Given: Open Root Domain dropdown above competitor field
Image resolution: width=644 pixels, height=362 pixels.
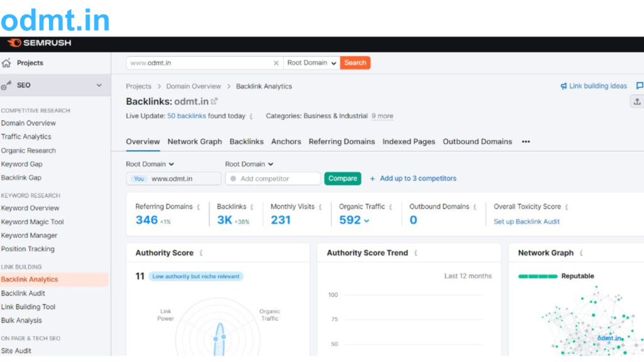Looking at the screenshot, I should pyautogui.click(x=249, y=164).
